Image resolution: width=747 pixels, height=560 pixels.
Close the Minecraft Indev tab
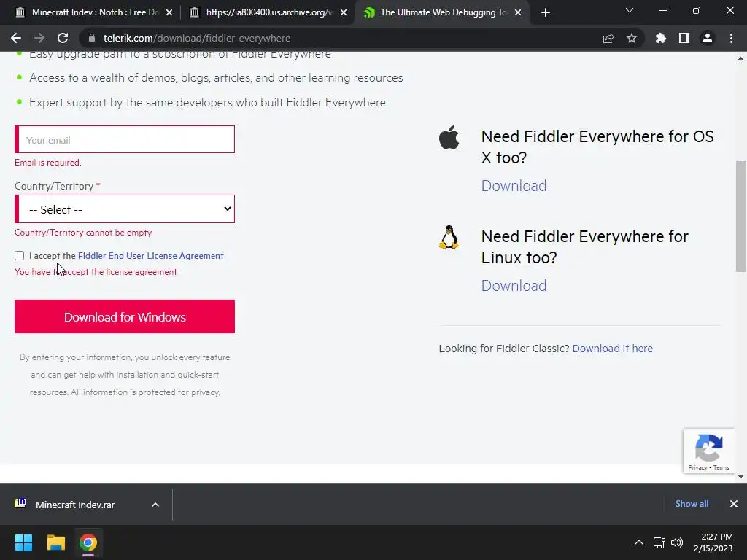tap(169, 12)
